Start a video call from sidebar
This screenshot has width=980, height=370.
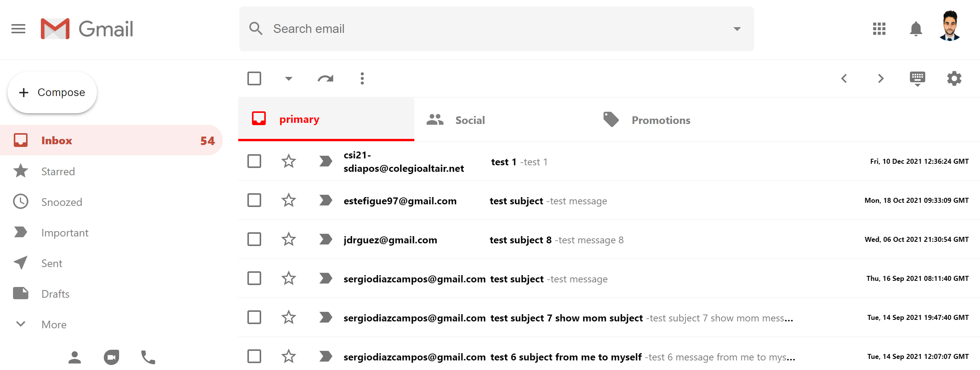click(111, 357)
